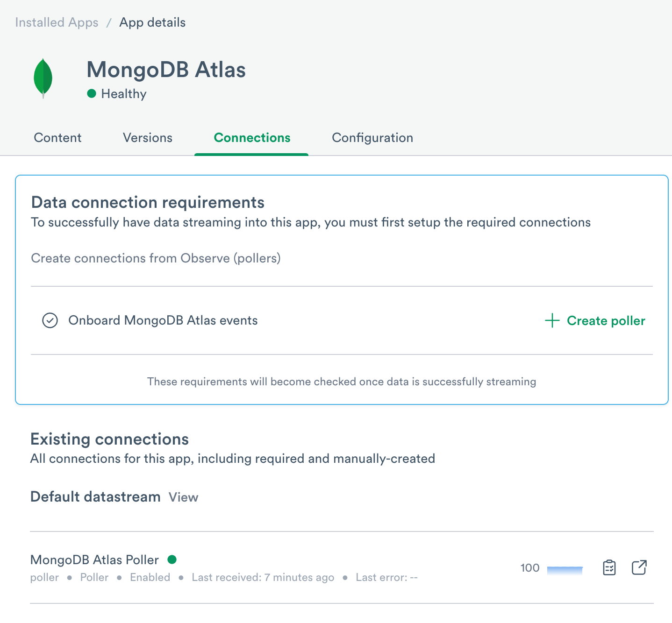The height and width of the screenshot is (623, 672).
Task: Navigate back to Installed Apps breadcrumb
Action: (57, 22)
